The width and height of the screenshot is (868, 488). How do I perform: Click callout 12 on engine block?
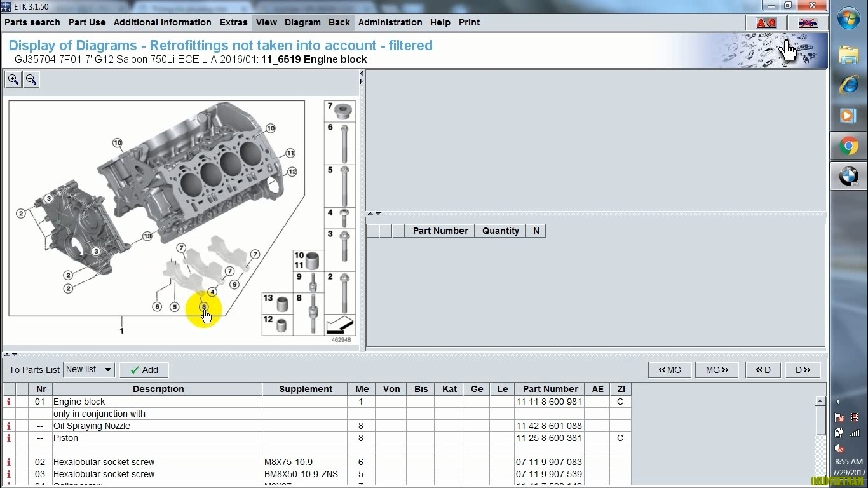click(292, 172)
